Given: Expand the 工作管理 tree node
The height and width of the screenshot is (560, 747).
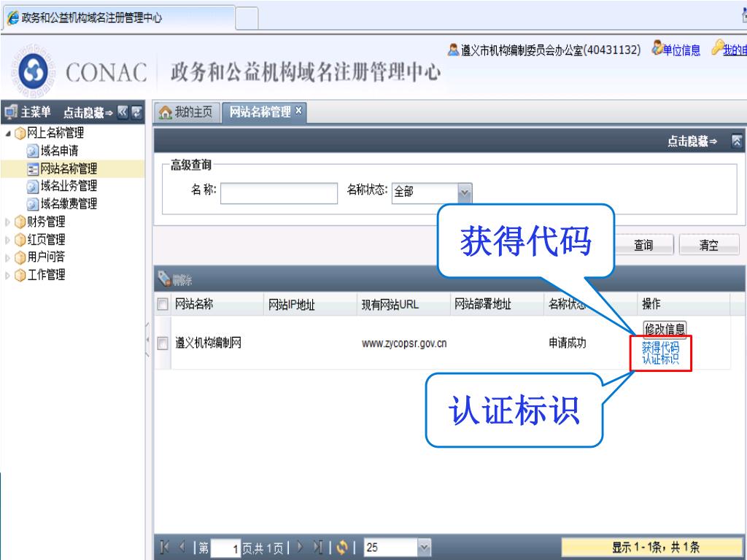Looking at the screenshot, I should (7, 275).
